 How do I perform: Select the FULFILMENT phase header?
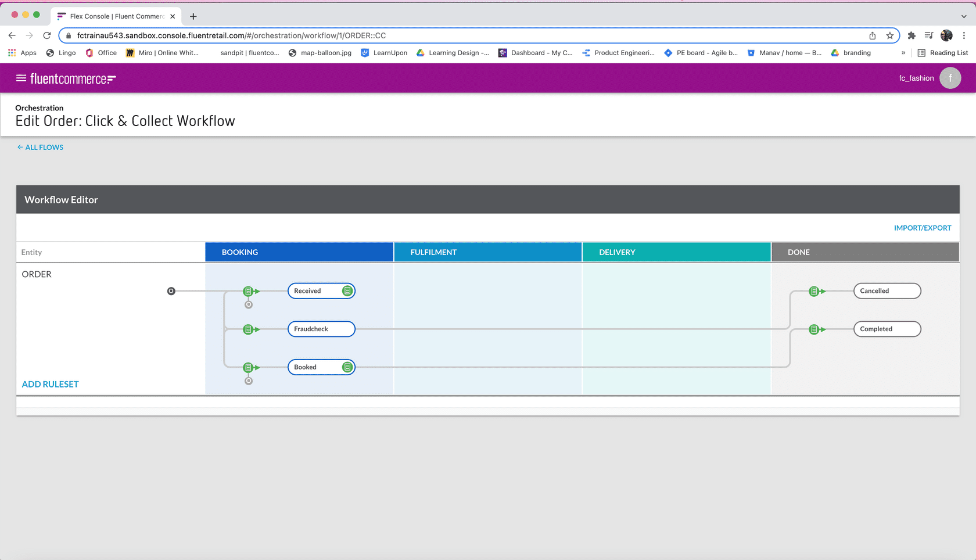[487, 252]
